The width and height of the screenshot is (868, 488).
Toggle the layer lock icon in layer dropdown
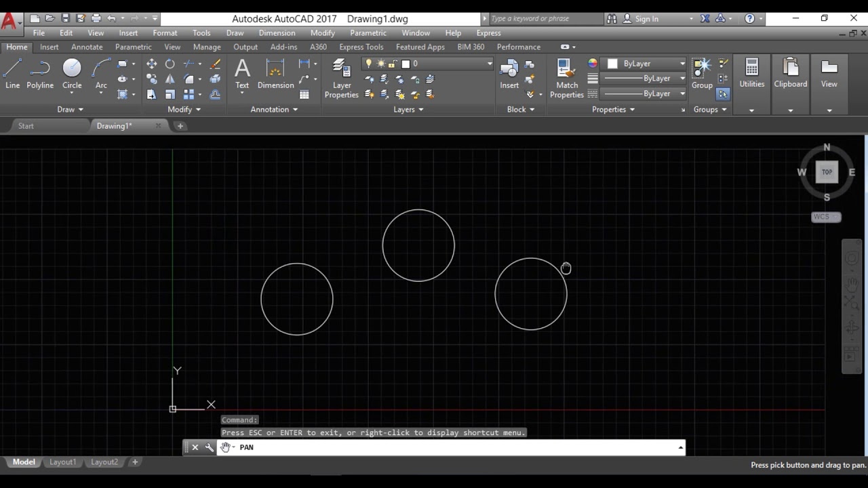pos(393,64)
